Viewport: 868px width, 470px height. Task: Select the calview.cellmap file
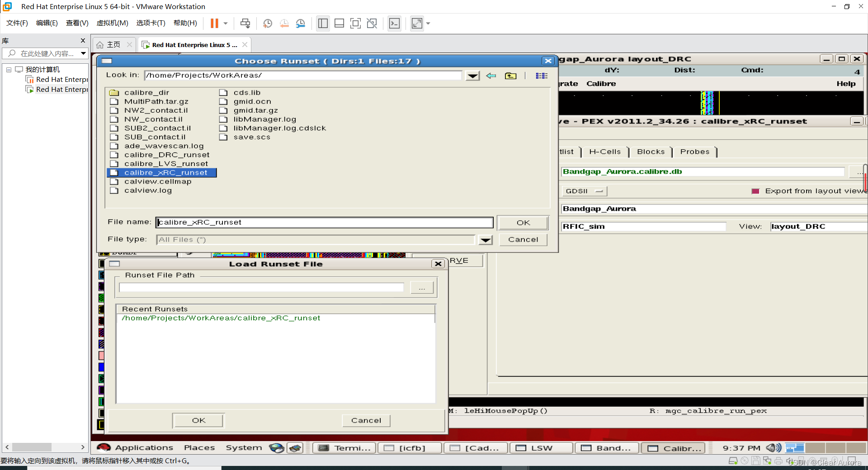151,181
